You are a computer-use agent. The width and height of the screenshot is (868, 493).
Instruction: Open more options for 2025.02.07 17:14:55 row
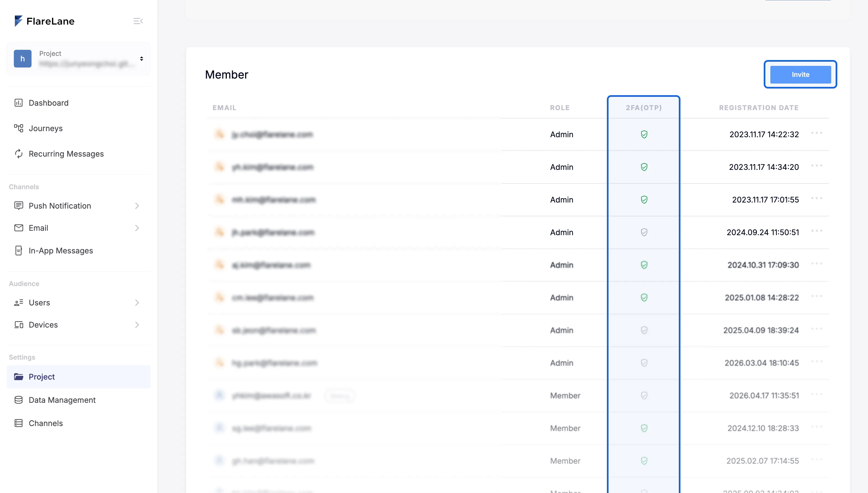[817, 460]
